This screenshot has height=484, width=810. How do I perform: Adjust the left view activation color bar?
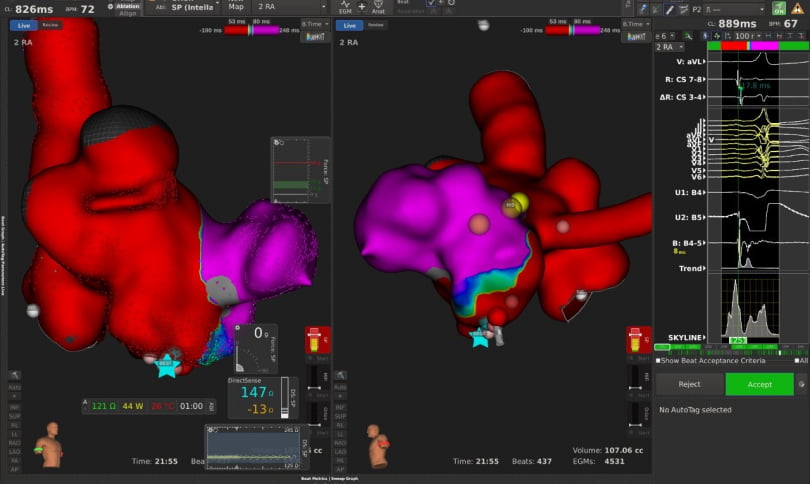point(252,30)
